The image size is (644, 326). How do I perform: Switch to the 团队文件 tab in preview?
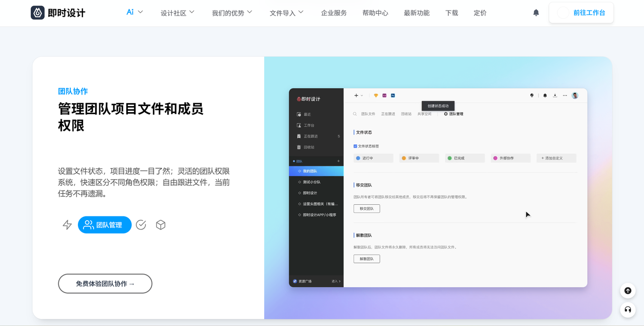[x=368, y=114]
